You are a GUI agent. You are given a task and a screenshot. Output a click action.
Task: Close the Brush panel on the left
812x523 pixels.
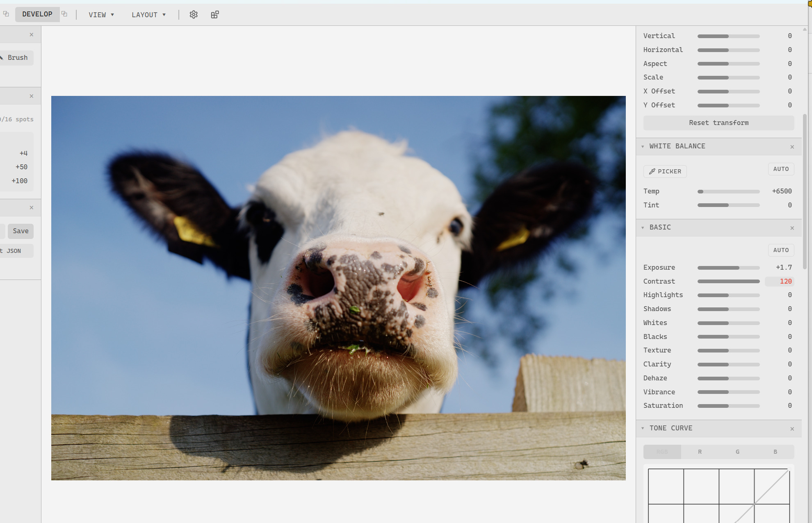coord(32,35)
